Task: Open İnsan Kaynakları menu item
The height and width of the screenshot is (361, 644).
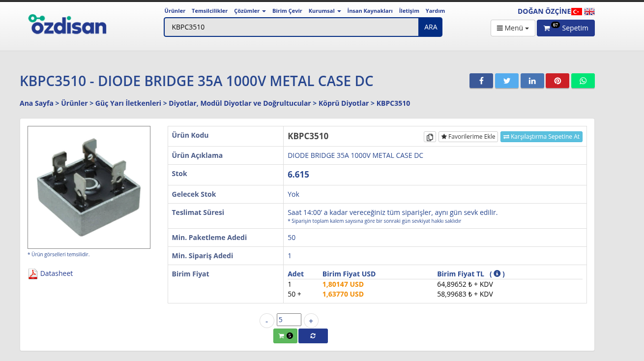Action: 370,11
